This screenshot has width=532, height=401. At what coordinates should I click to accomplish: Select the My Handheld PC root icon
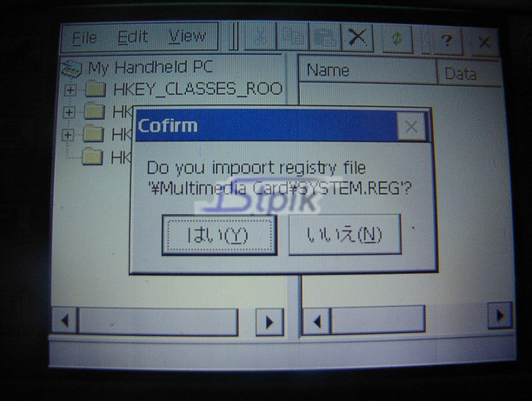click(75, 67)
